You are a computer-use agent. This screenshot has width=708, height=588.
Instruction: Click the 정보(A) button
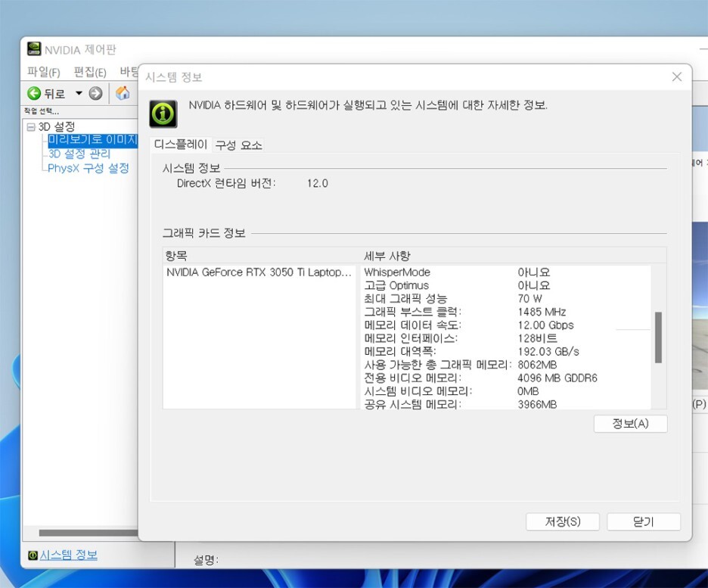[630, 424]
